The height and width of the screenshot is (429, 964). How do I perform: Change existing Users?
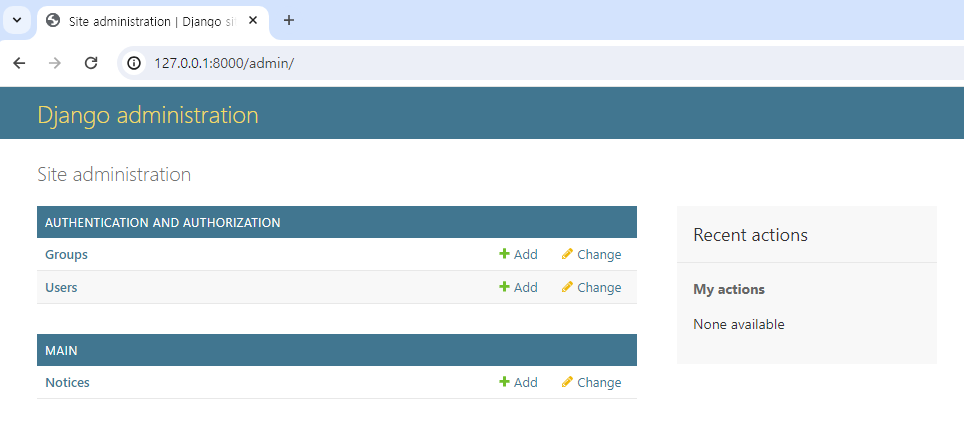(591, 288)
